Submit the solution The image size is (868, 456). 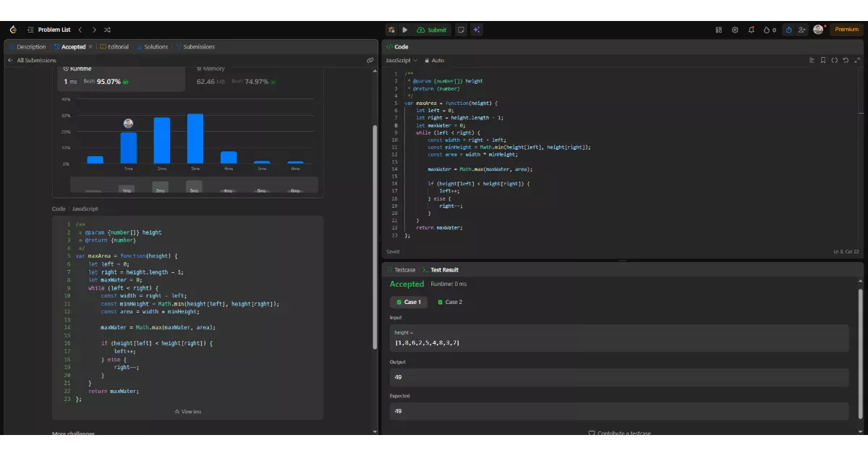pyautogui.click(x=432, y=30)
